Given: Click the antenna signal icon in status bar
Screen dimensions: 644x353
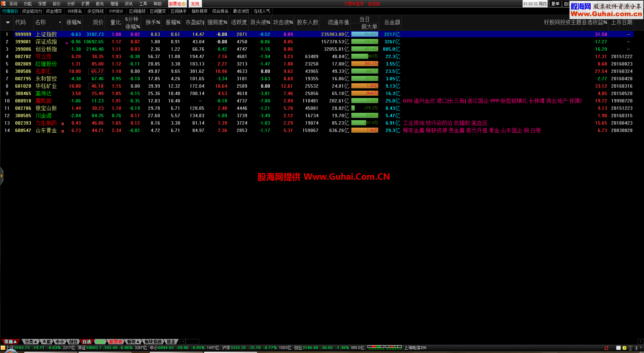Looking at the screenshot, I should [x=630, y=348].
